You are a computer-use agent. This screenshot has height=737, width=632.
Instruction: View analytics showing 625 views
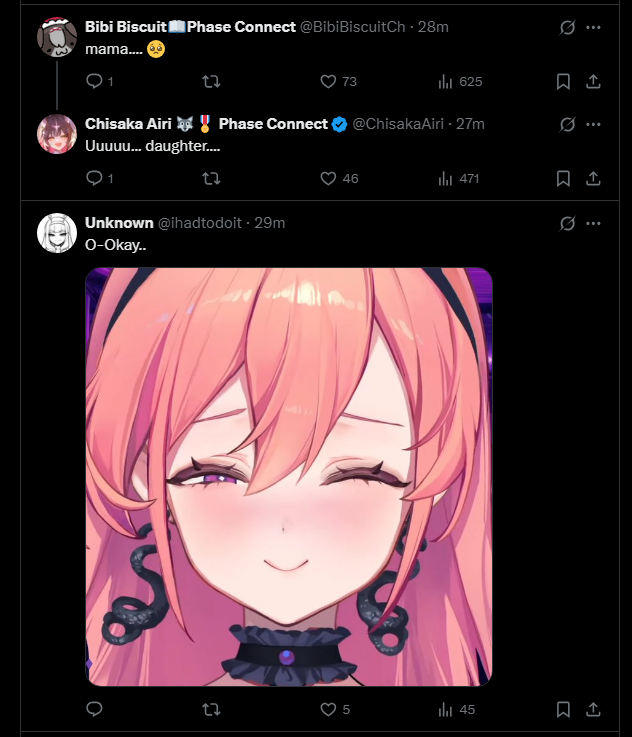click(x=460, y=82)
